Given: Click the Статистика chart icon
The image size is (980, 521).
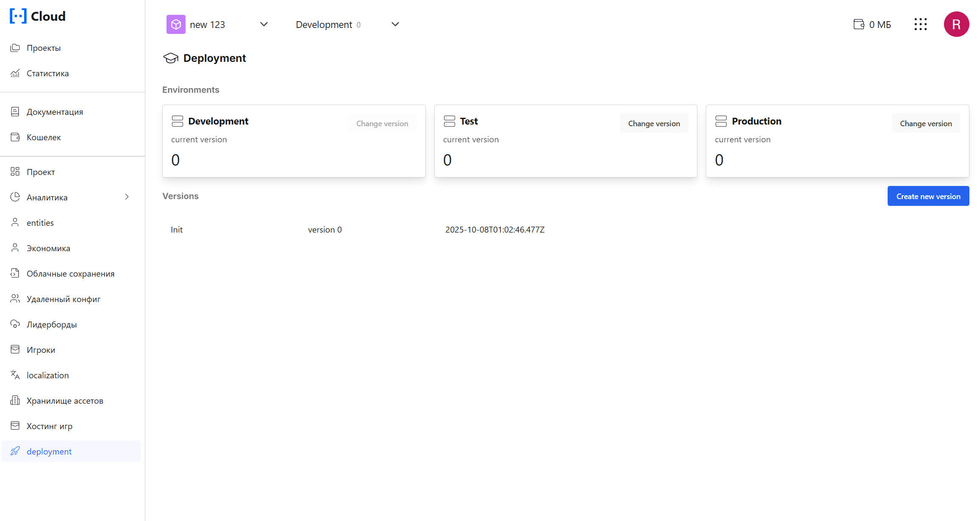Looking at the screenshot, I should [x=15, y=73].
